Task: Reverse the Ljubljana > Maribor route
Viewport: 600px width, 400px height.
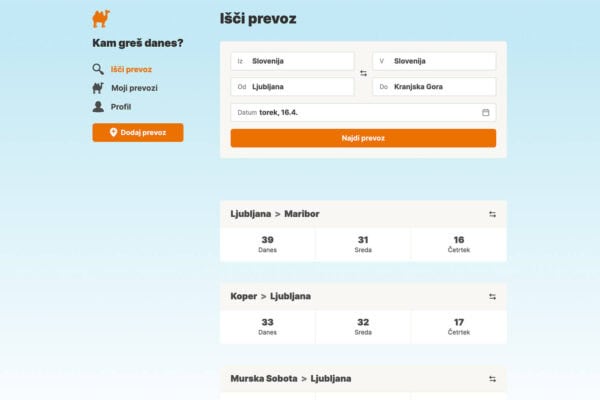Action: [x=492, y=214]
